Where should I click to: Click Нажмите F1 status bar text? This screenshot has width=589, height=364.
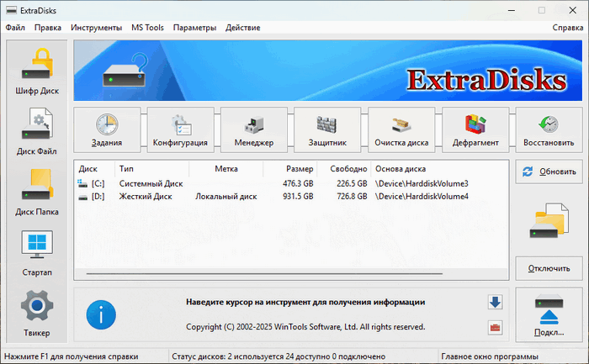coord(72,356)
